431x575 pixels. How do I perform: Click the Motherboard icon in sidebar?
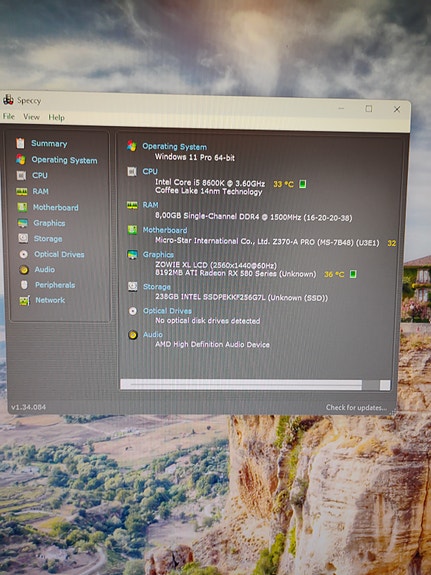[22, 207]
